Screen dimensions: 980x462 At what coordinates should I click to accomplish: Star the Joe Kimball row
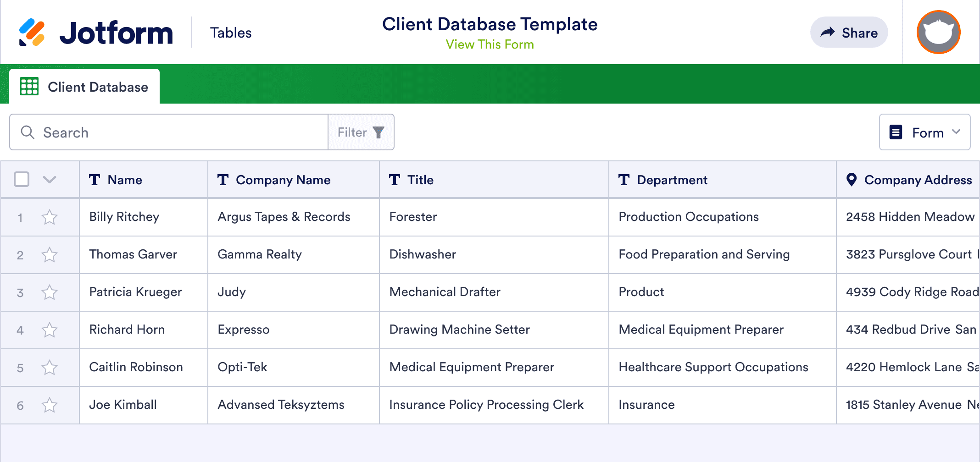[x=50, y=405]
